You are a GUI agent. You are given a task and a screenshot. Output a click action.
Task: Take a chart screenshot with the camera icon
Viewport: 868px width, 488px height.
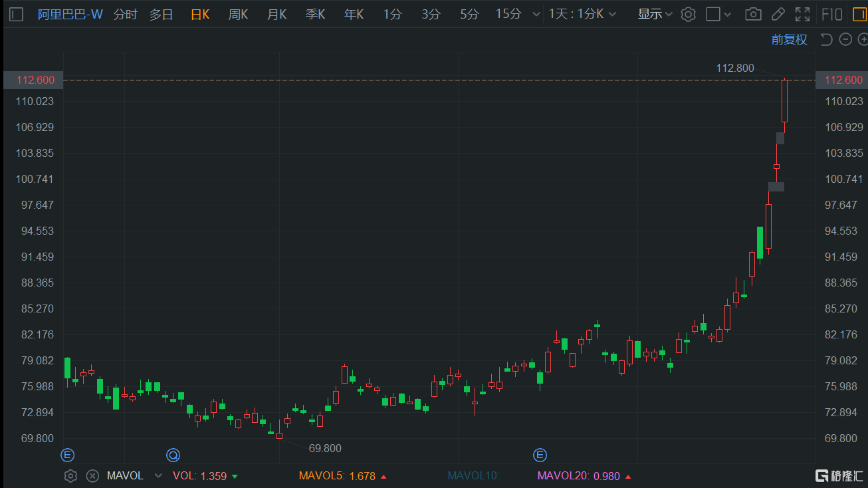coord(753,13)
